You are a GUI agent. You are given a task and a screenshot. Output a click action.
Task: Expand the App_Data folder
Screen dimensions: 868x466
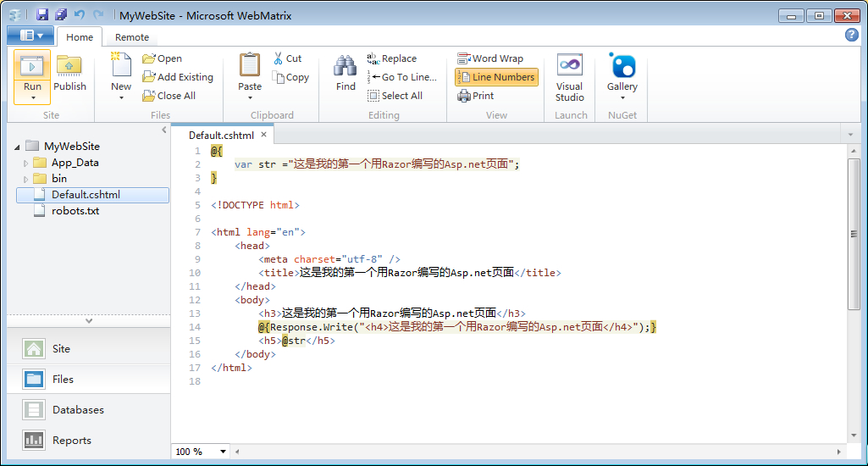point(25,163)
